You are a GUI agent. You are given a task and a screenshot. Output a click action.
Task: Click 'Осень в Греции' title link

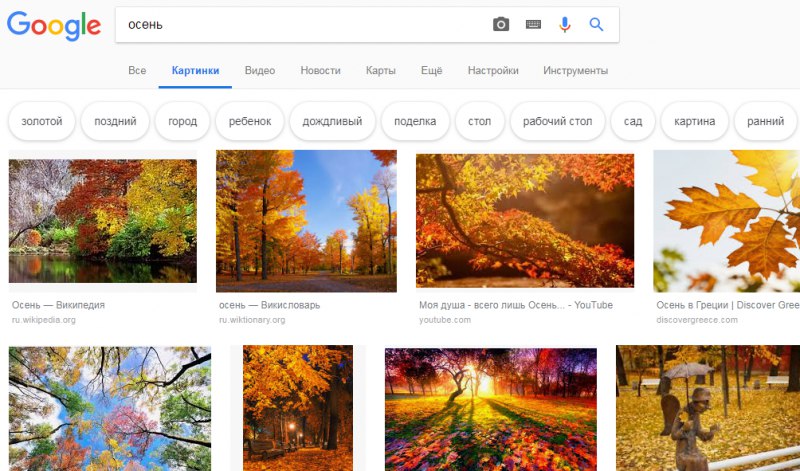click(x=728, y=305)
